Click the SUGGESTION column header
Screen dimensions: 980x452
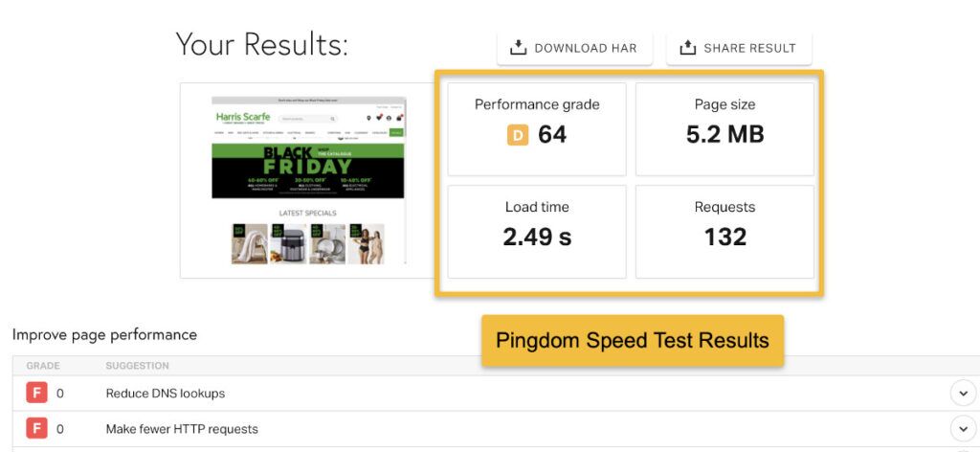(x=138, y=366)
